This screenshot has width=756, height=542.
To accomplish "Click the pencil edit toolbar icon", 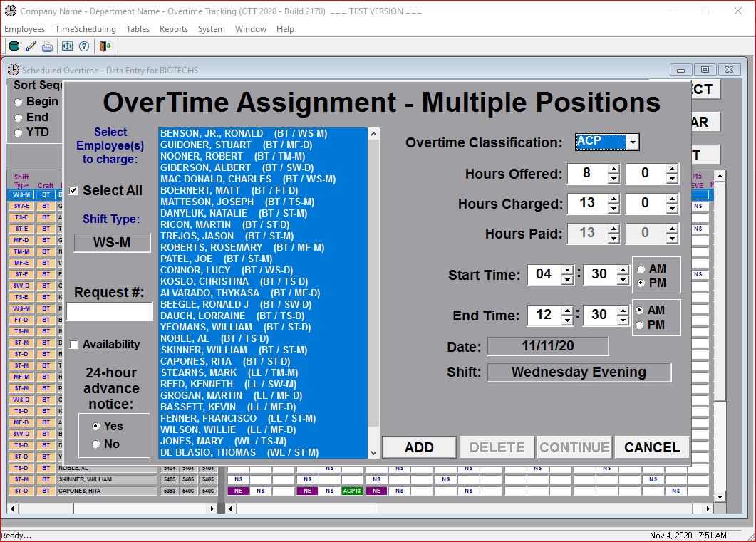I will tap(31, 46).
